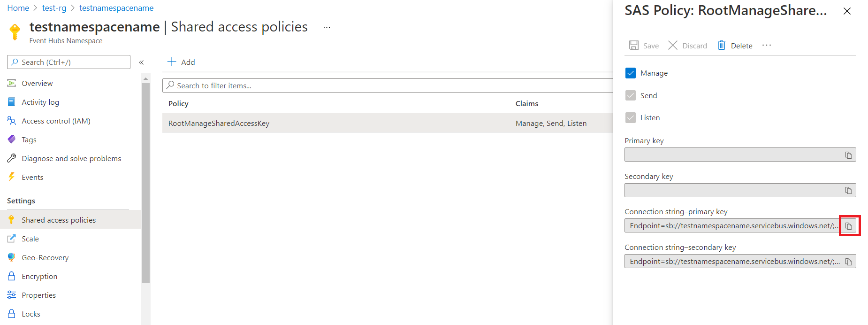This screenshot has height=325, width=868.
Task: Click the Policy column header
Action: coord(178,103)
